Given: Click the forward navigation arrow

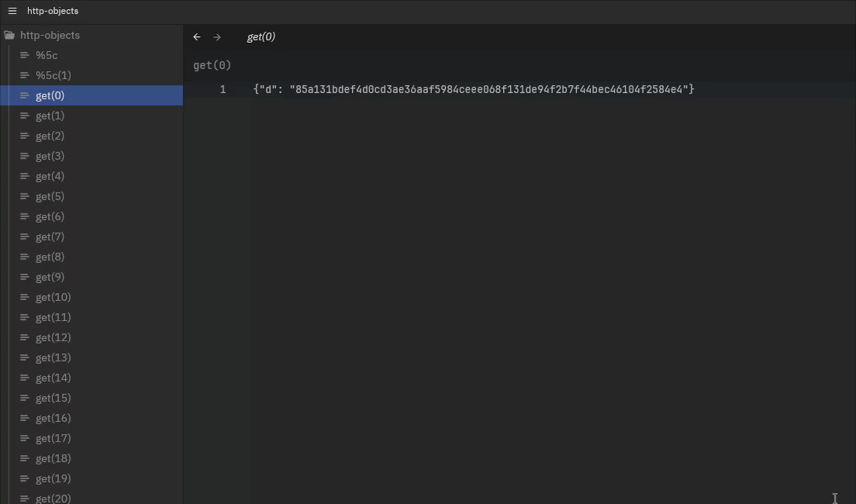Looking at the screenshot, I should pos(217,36).
